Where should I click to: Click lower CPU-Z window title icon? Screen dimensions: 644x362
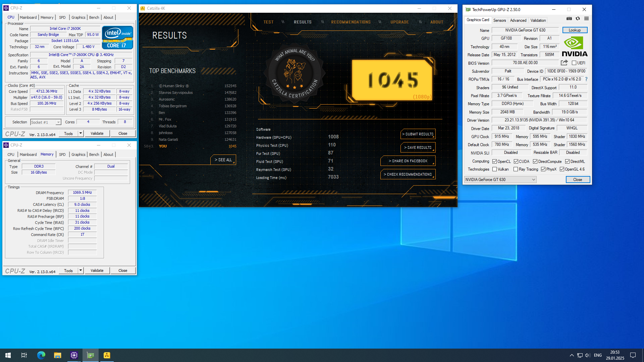click(6, 145)
